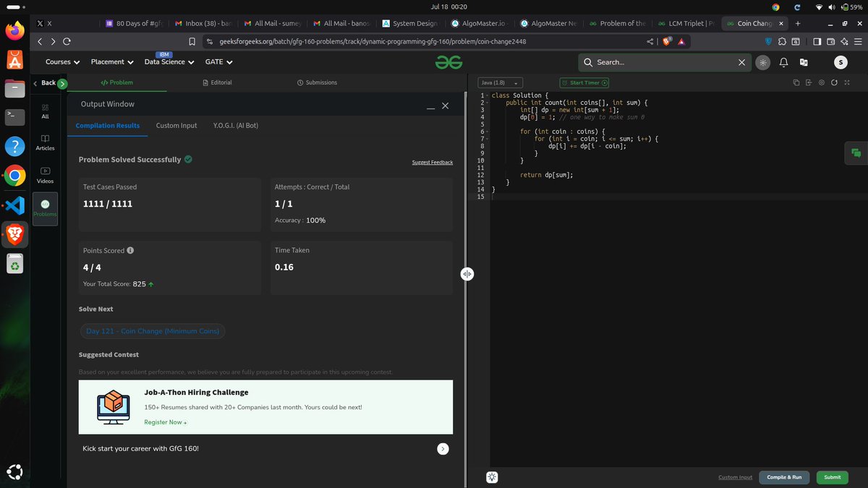Select the Custom Input tab

176,125
